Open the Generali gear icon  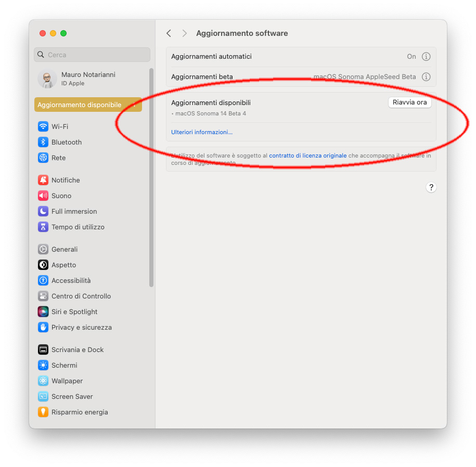click(x=43, y=249)
